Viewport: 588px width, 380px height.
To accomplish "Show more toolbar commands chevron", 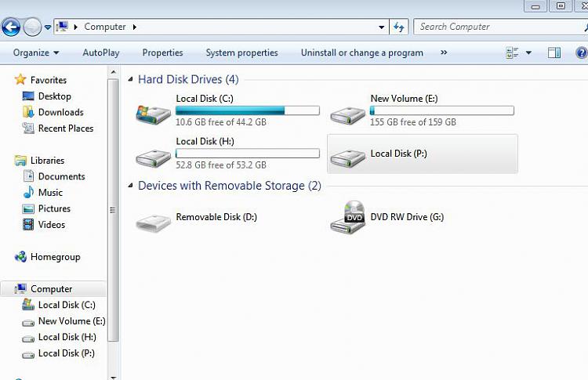I will coord(444,52).
